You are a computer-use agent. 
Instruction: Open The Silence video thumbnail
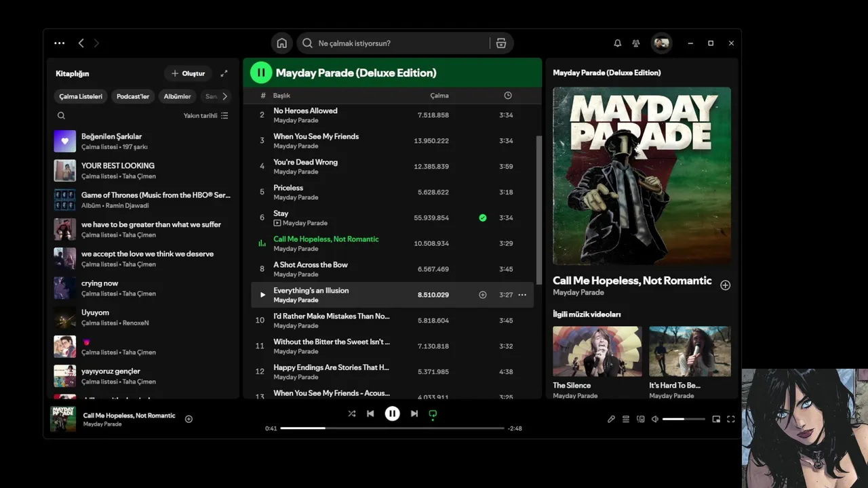point(597,351)
